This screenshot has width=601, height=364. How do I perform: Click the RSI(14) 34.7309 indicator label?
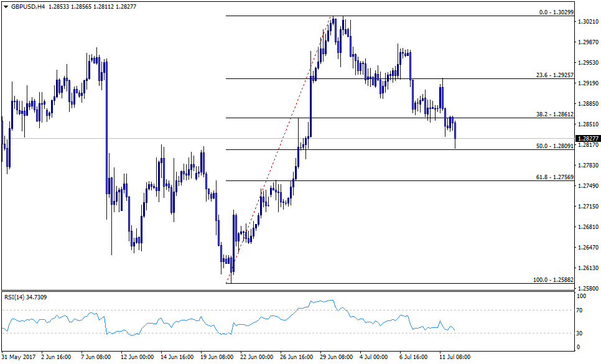pos(26,297)
